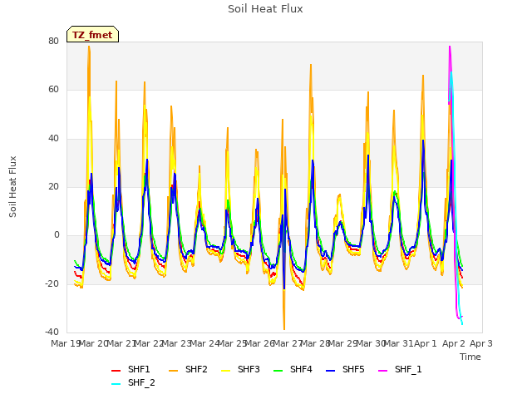Screen dimensions: 532x399
Task: Click the Mar 24 x-axis tick label
Action: point(204,343)
